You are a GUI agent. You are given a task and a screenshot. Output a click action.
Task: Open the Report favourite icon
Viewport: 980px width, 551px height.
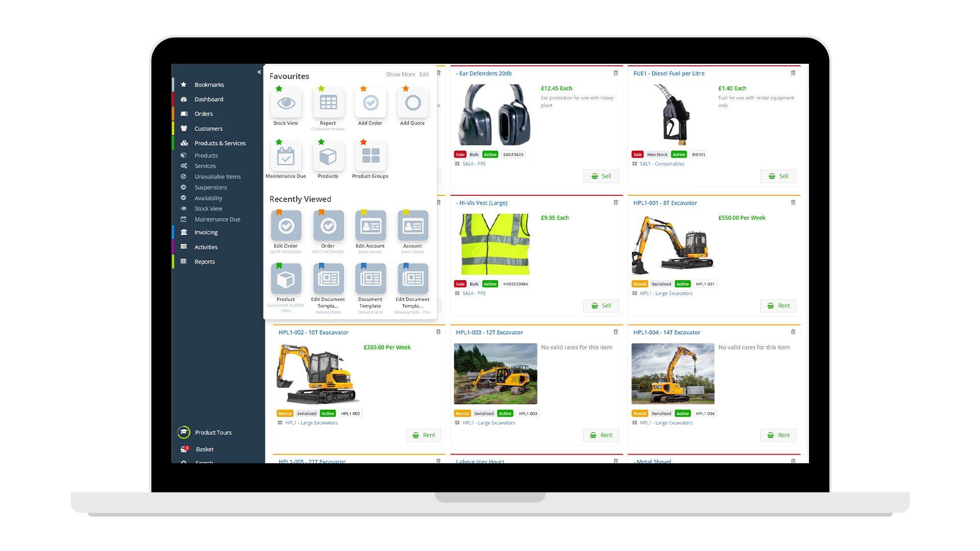click(x=328, y=103)
